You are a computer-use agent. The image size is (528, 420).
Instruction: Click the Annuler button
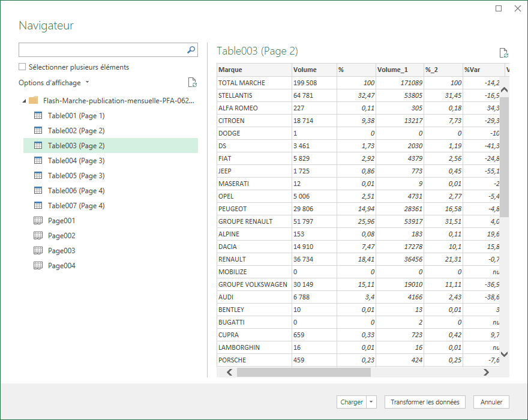491,402
